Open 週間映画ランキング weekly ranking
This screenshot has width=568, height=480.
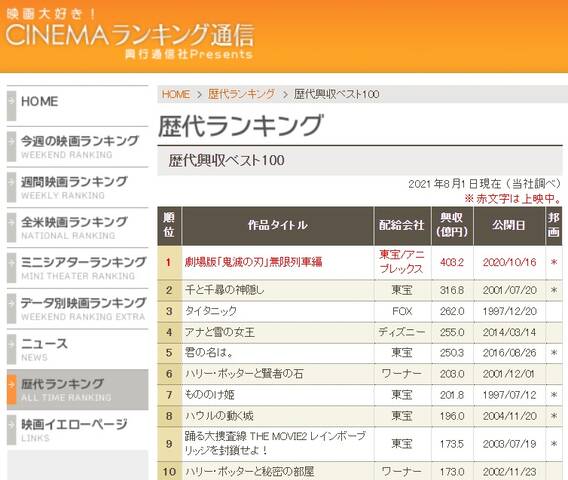click(x=78, y=187)
